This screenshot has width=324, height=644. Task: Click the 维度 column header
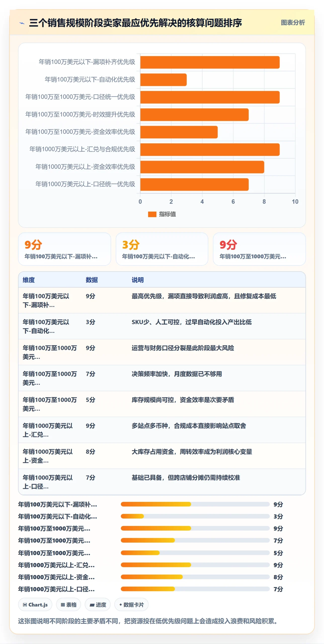click(29, 280)
